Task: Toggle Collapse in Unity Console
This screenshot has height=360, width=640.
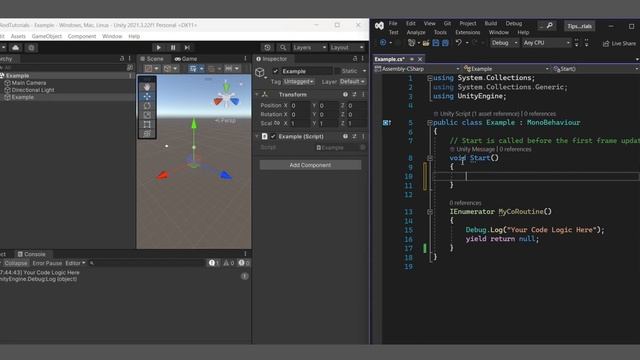Action: click(16, 263)
